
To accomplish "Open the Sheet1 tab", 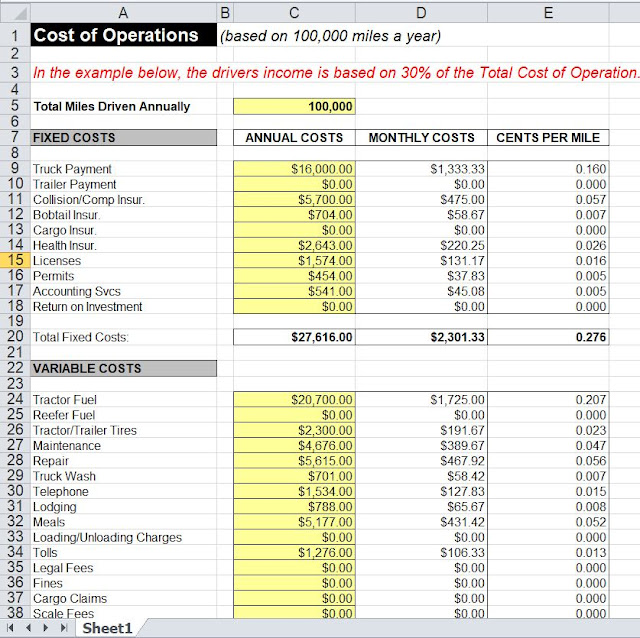I will (x=107, y=628).
